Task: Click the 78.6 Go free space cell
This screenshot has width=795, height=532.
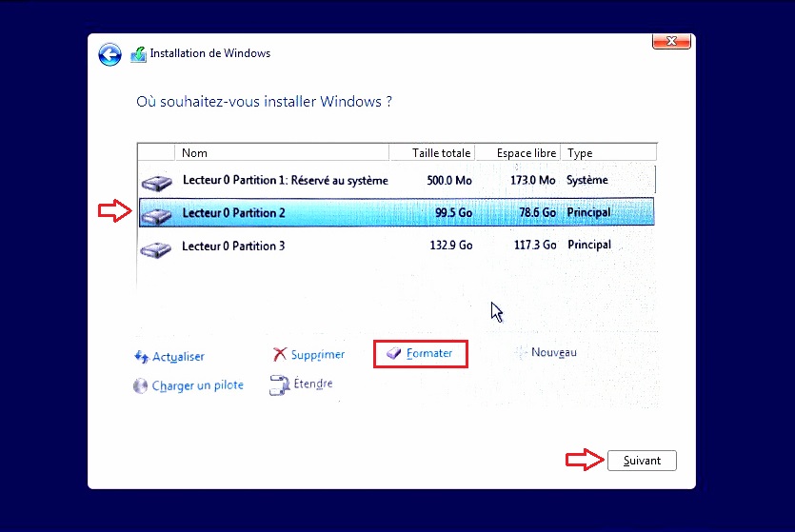Action: point(537,212)
